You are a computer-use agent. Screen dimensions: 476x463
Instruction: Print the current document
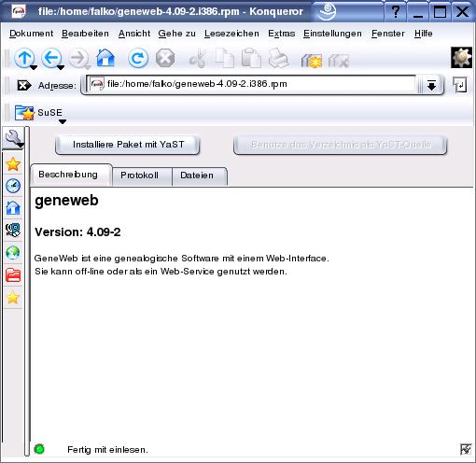coord(278,58)
